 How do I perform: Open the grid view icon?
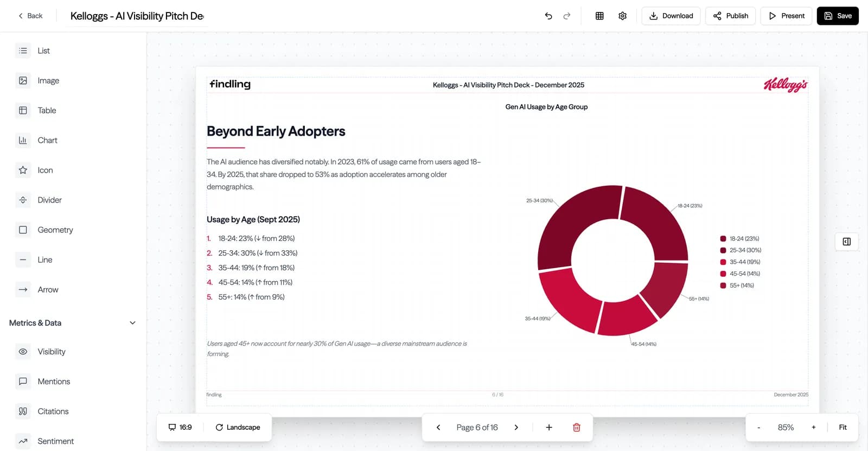point(599,16)
